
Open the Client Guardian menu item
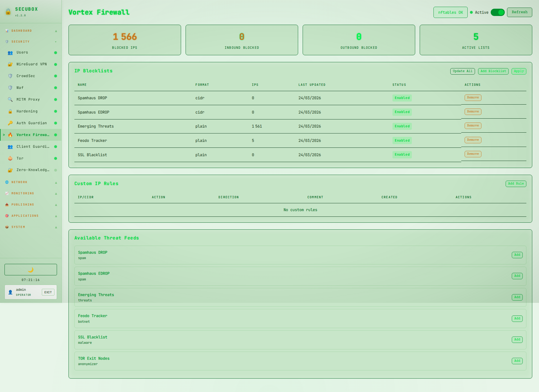click(x=33, y=147)
